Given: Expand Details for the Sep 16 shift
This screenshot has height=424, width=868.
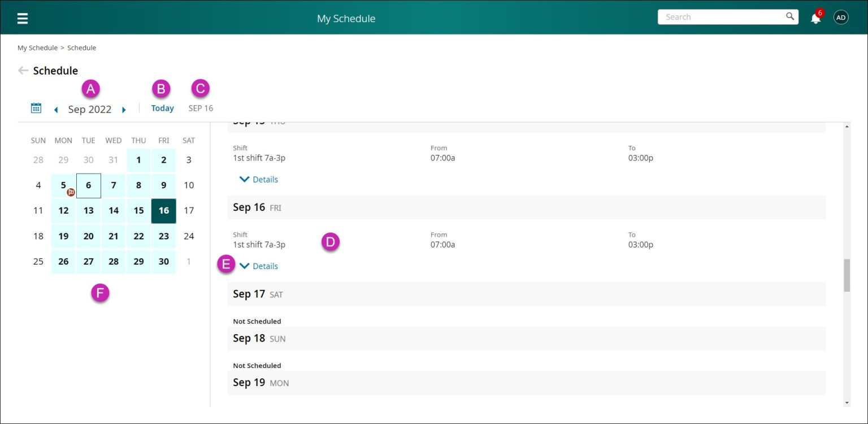Looking at the screenshot, I should (259, 266).
